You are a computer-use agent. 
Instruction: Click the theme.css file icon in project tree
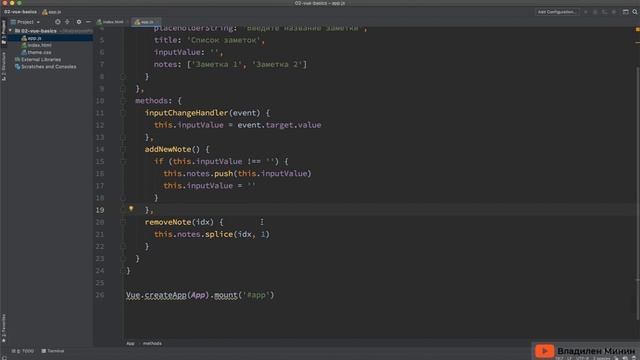coord(24,52)
